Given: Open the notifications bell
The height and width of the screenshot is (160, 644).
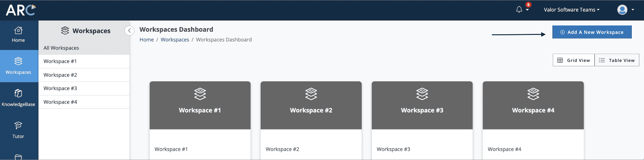Looking at the screenshot, I should point(519,10).
